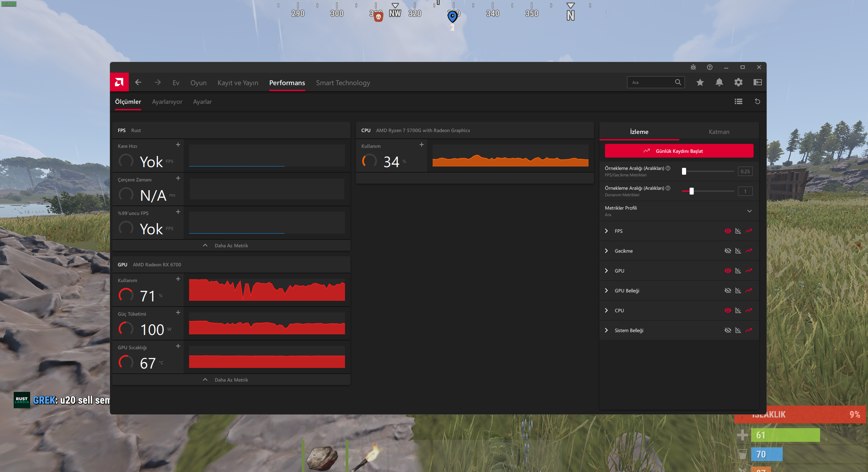Open favorites star icon

[x=700, y=83]
